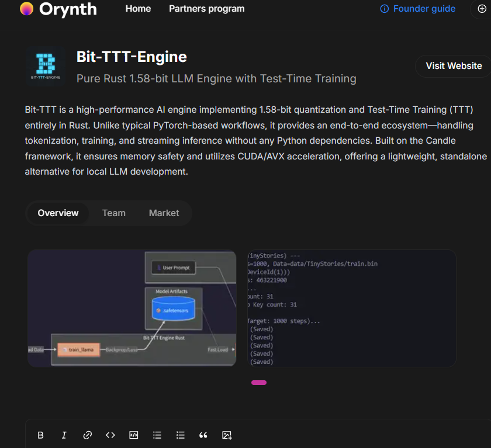Toggle bold formatting in editor
The width and height of the screenshot is (491, 448).
click(41, 435)
